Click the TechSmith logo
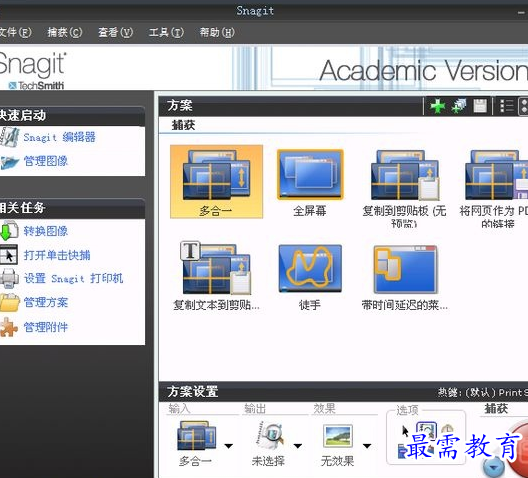The width and height of the screenshot is (528, 478). click(x=36, y=86)
